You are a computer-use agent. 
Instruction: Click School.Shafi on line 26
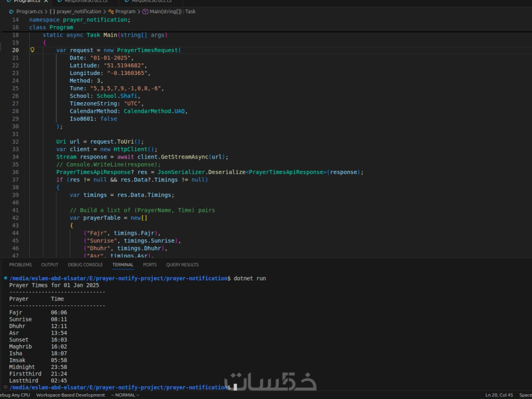click(117, 96)
